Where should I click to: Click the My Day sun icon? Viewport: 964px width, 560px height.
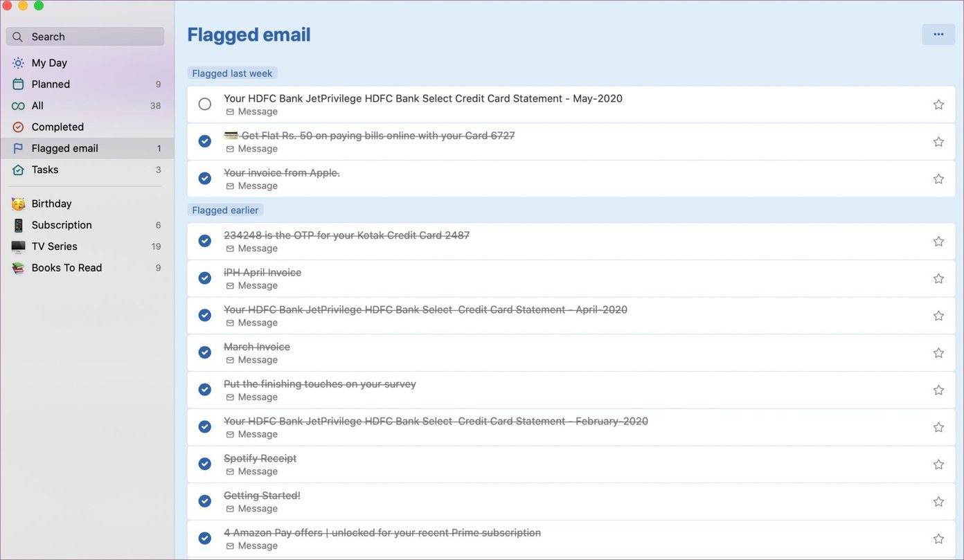click(18, 63)
